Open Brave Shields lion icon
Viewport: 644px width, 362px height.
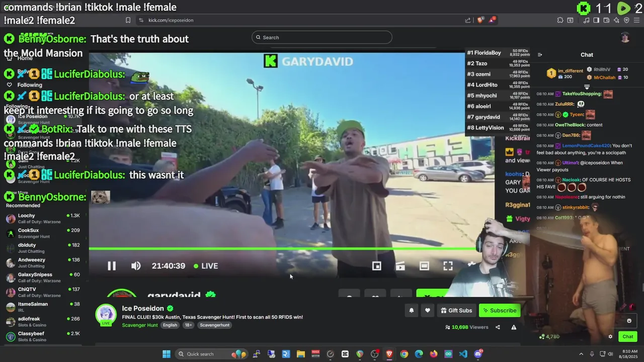[x=480, y=20]
